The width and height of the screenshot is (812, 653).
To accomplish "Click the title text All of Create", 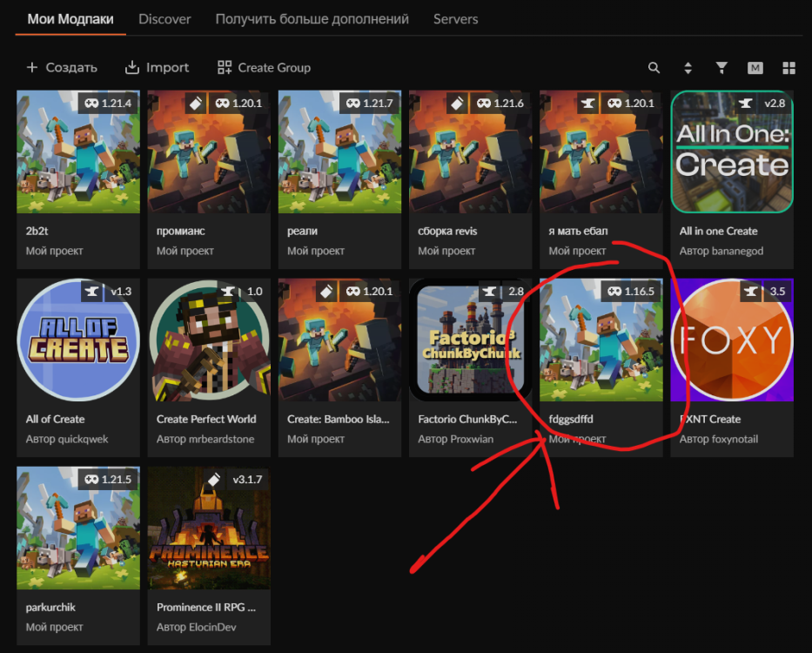I will coord(55,420).
